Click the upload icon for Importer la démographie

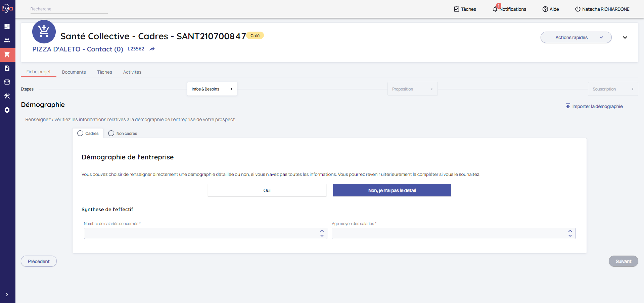pyautogui.click(x=568, y=106)
